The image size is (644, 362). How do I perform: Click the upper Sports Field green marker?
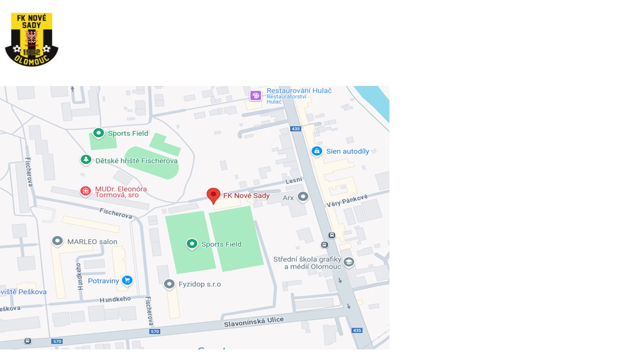click(x=99, y=133)
